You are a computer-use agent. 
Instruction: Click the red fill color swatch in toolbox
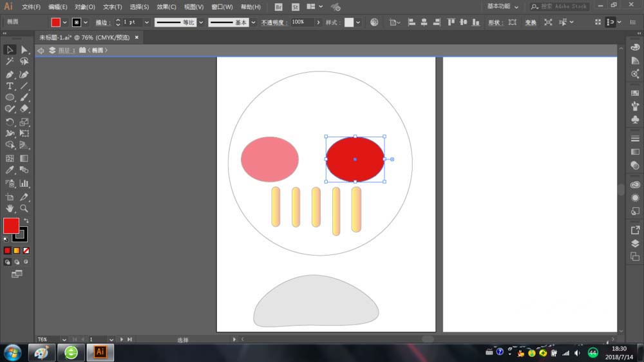click(x=11, y=225)
